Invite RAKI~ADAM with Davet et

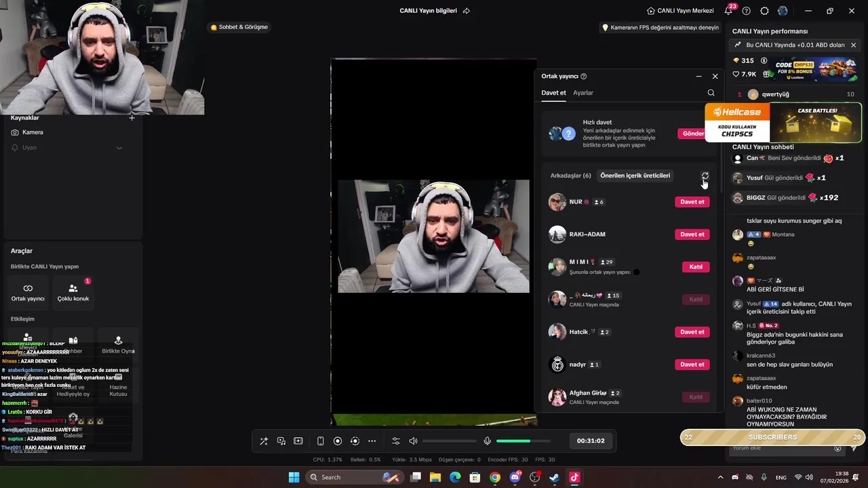pos(692,235)
